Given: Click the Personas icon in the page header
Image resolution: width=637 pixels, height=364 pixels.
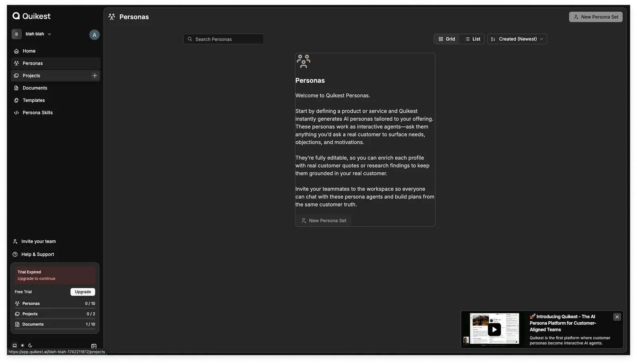Looking at the screenshot, I should [x=112, y=17].
